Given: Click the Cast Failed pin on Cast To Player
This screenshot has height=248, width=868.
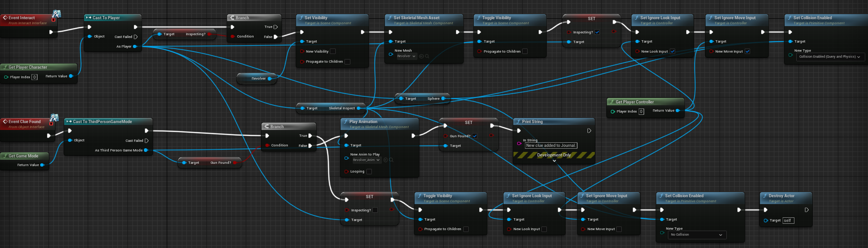Looking at the screenshot, I should (135, 37).
